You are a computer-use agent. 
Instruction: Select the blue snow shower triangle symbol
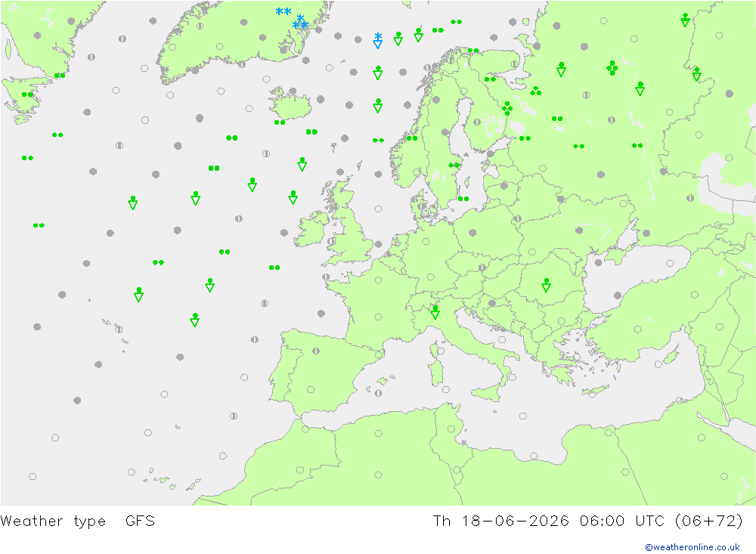pyautogui.click(x=378, y=41)
